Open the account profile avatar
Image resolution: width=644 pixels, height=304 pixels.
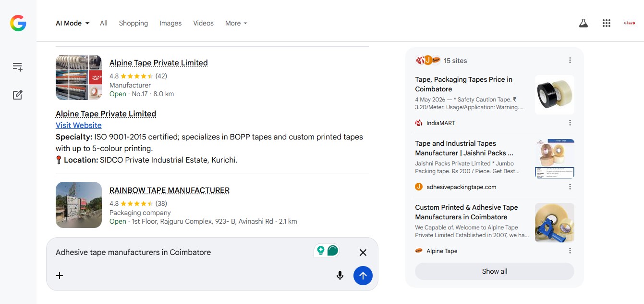tap(629, 23)
